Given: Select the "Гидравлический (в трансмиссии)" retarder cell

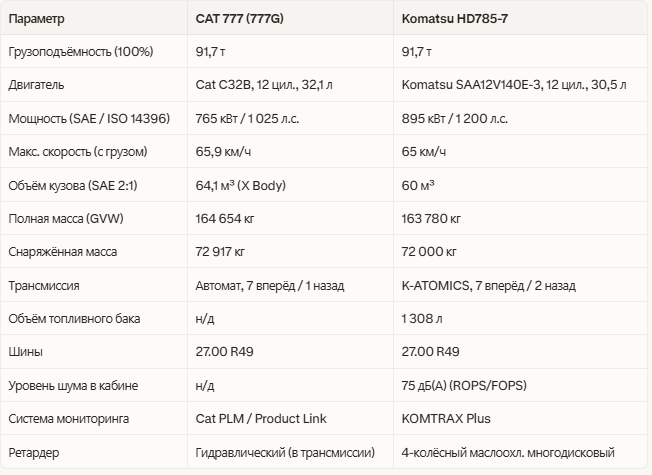Looking at the screenshot, I should (285, 452).
